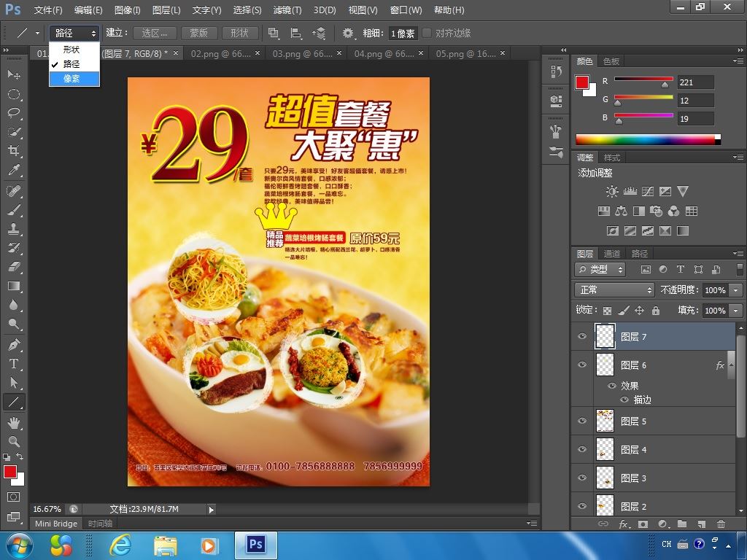
Task: Choose 像素 from the mode list
Action: tap(74, 79)
